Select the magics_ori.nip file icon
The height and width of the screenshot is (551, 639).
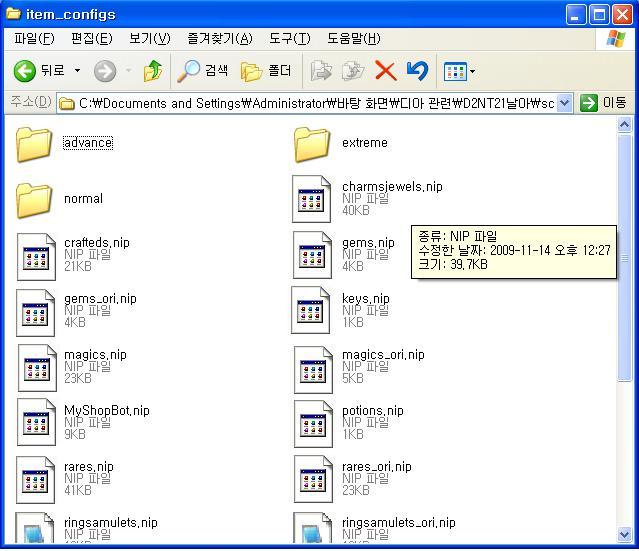[313, 370]
